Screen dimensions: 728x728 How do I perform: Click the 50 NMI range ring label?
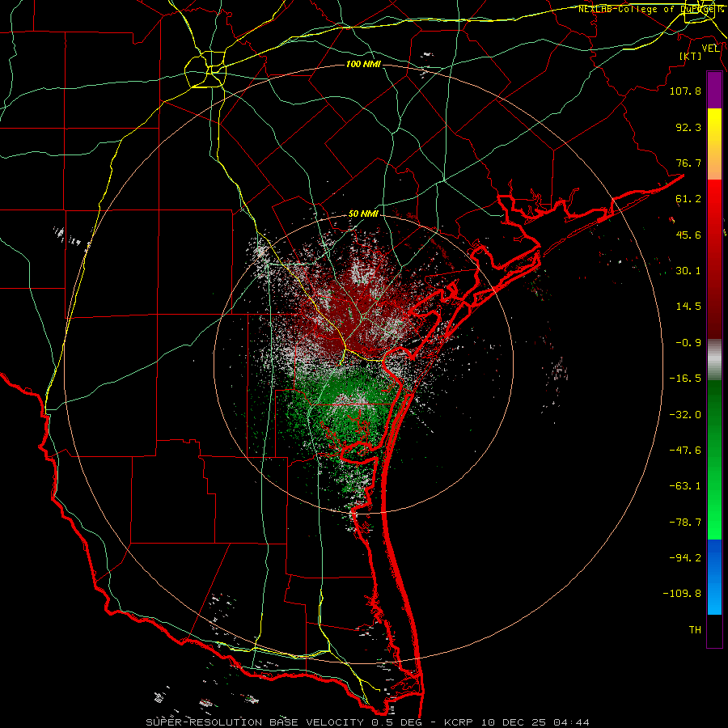pos(363,214)
